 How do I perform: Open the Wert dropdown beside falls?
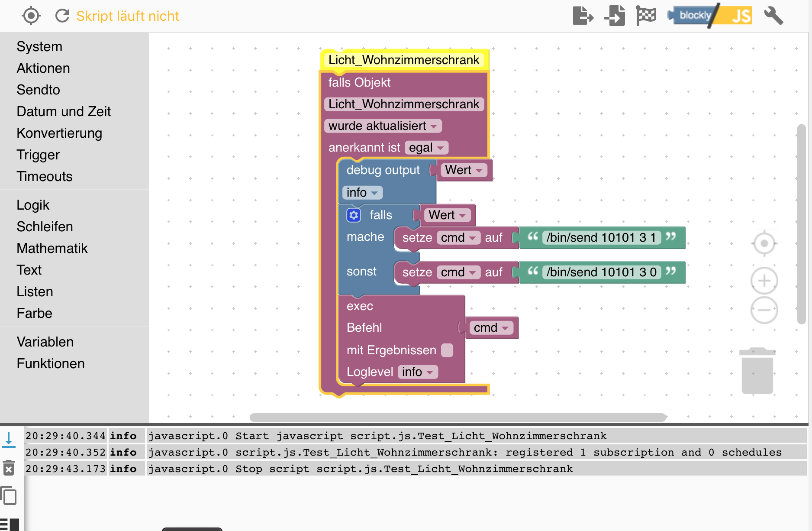click(x=447, y=215)
